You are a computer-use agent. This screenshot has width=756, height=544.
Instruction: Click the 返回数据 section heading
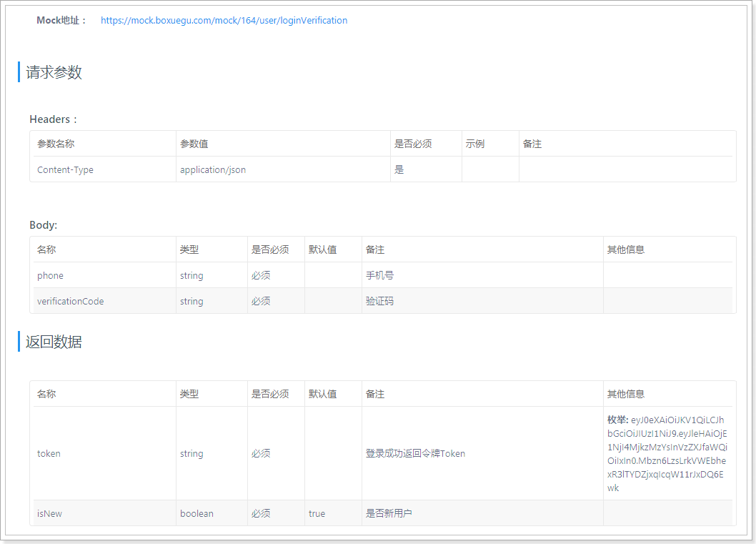[53, 342]
